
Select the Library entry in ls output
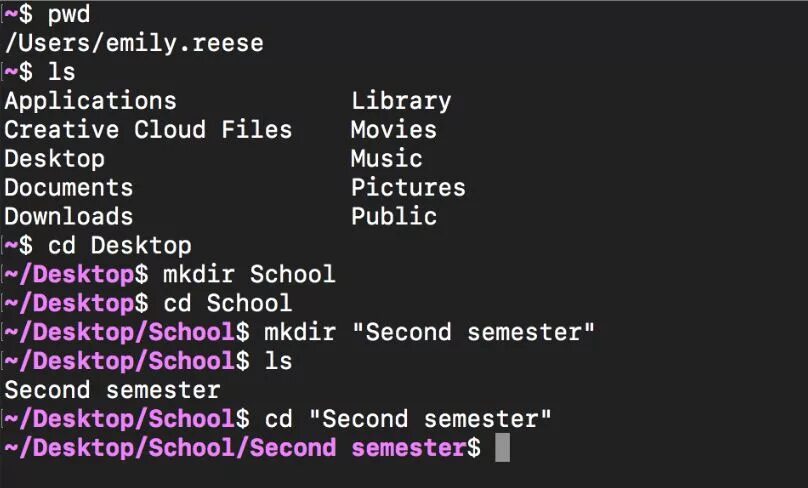point(401,101)
